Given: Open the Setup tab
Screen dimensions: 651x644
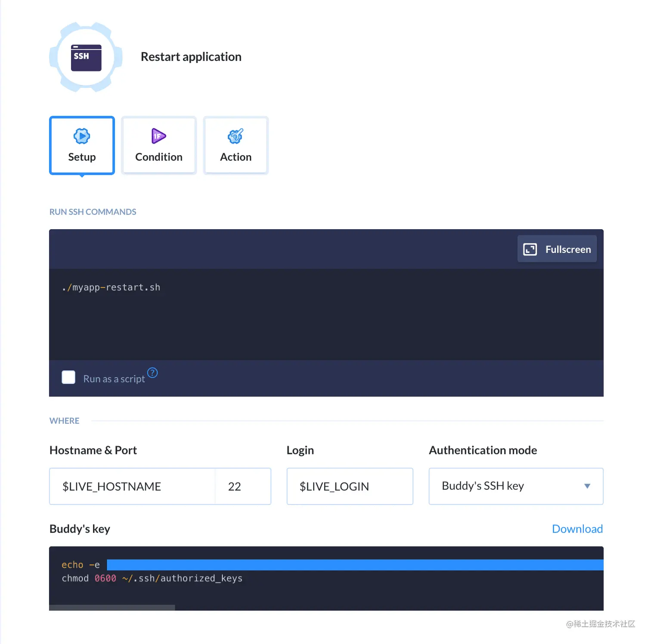Looking at the screenshot, I should coord(82,146).
